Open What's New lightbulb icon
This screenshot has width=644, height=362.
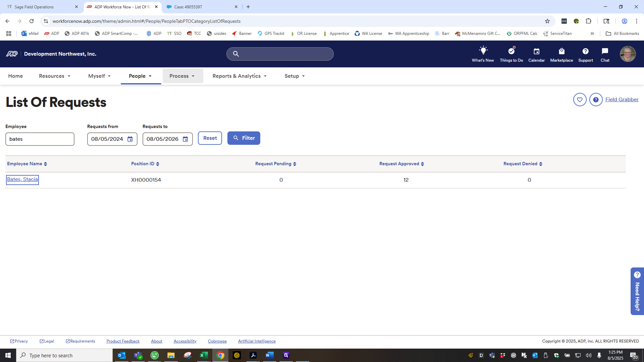483,51
